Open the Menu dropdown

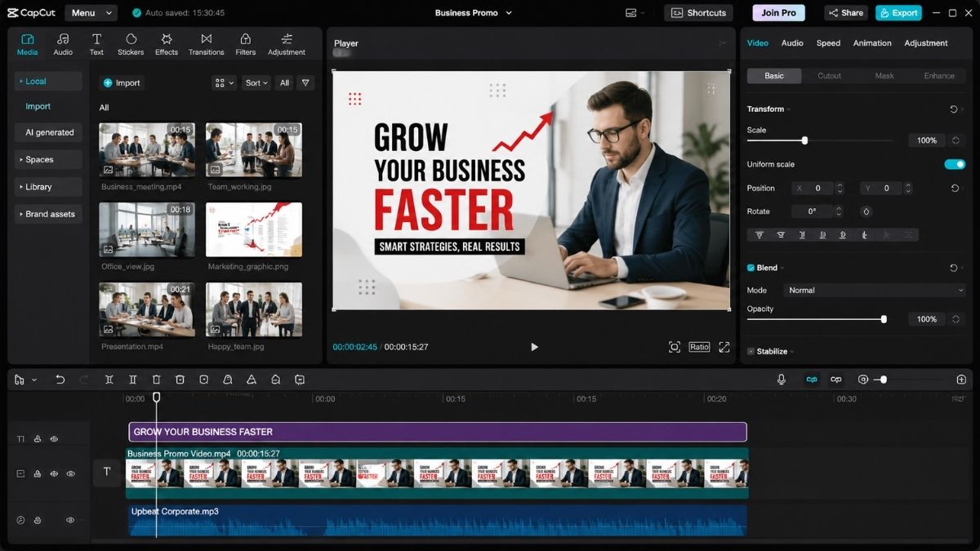(x=91, y=13)
